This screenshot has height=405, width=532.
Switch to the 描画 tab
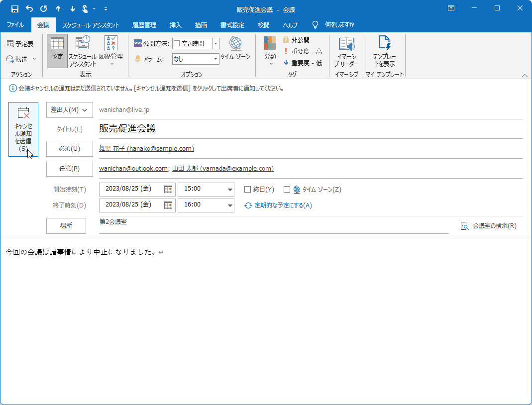pyautogui.click(x=201, y=25)
